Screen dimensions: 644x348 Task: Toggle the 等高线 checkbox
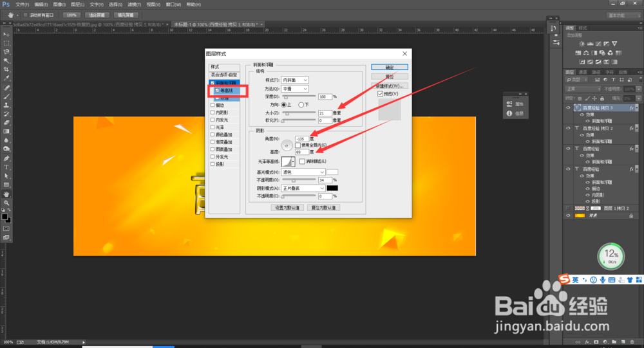click(x=218, y=90)
